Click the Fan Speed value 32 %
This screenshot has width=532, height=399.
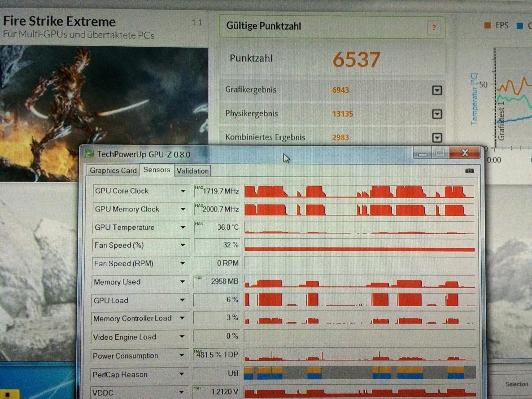(217, 245)
